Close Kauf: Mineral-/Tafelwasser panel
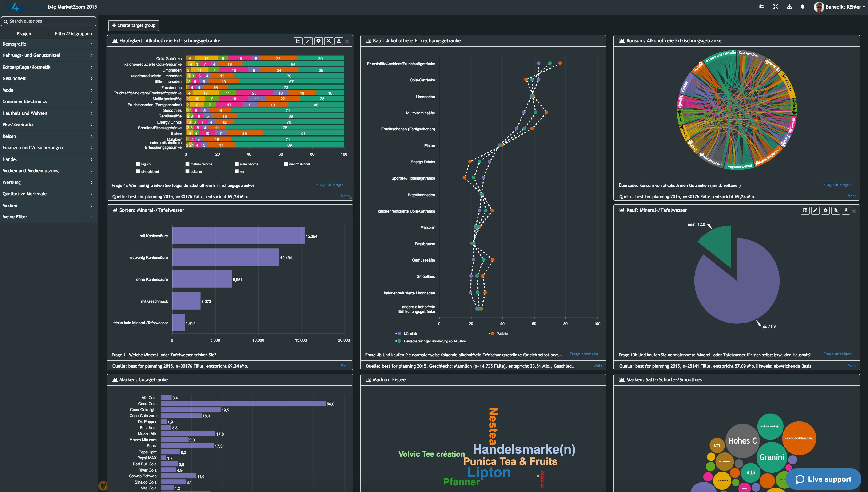Screen dimensions: 868x492 point(854,211)
